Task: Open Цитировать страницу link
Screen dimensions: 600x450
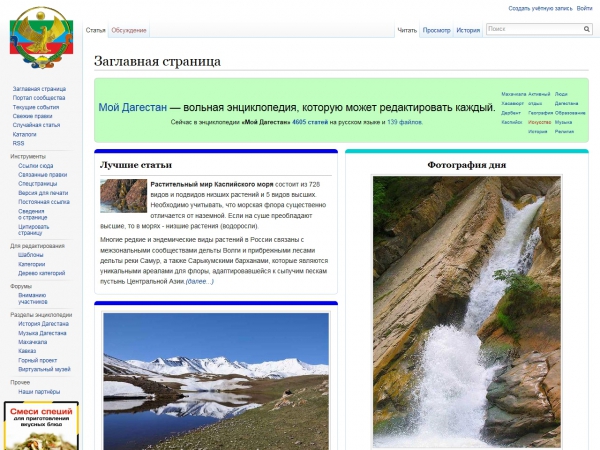Action: click(34, 230)
